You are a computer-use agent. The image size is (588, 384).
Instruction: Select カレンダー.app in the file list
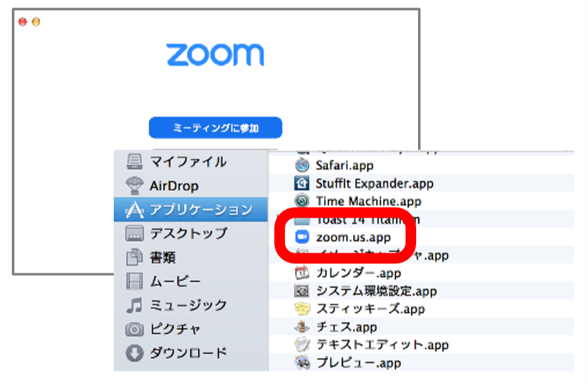tap(422, 273)
